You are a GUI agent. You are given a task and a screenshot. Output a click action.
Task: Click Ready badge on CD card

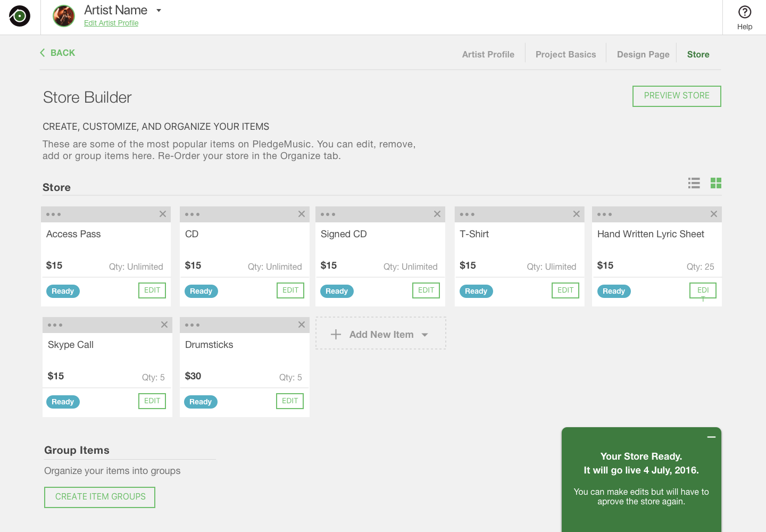(x=201, y=291)
